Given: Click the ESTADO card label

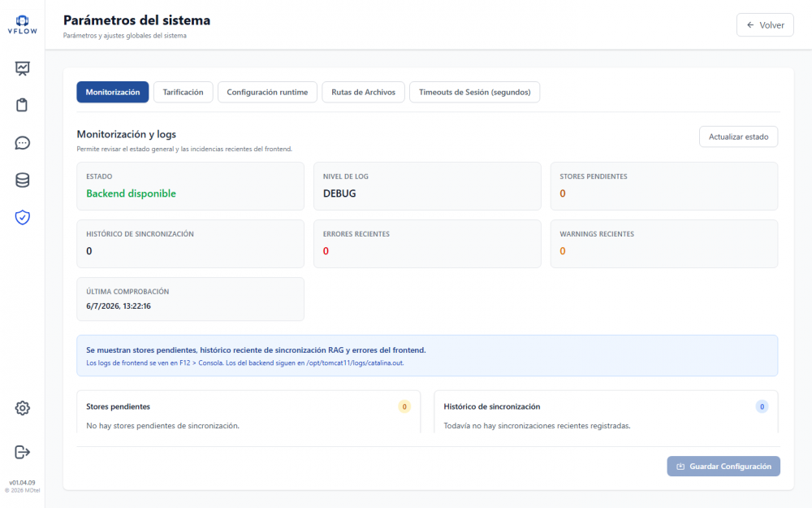Looking at the screenshot, I should 99,176.
